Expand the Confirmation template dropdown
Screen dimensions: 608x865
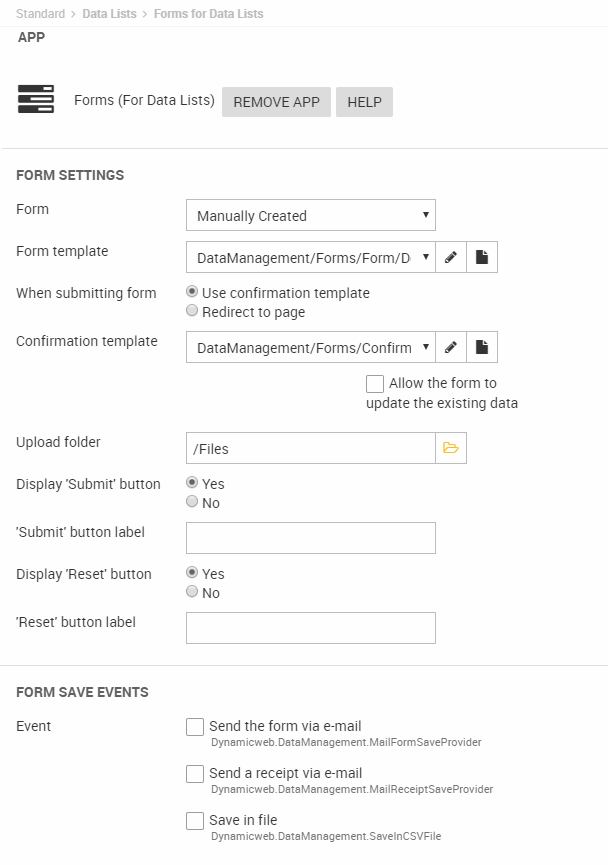point(310,348)
